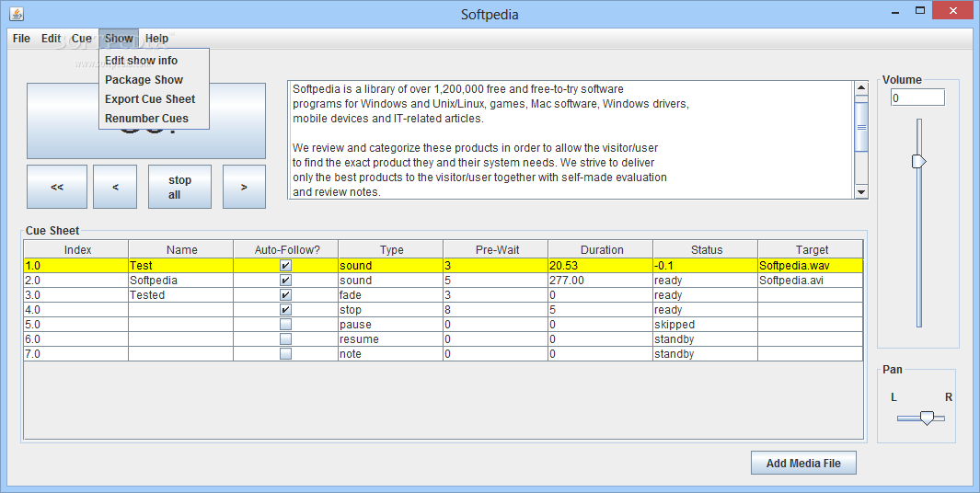Click type cell 'resume'
The image size is (980, 493).
391,339
